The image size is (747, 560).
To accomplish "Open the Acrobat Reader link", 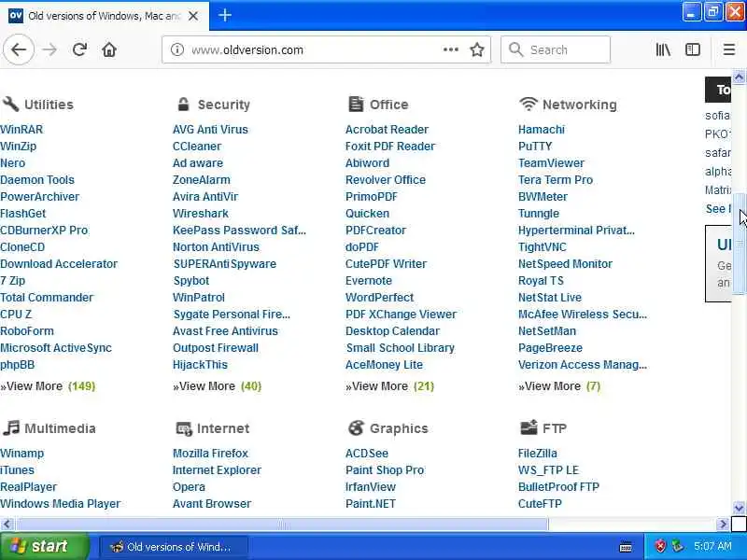I will coord(387,129).
